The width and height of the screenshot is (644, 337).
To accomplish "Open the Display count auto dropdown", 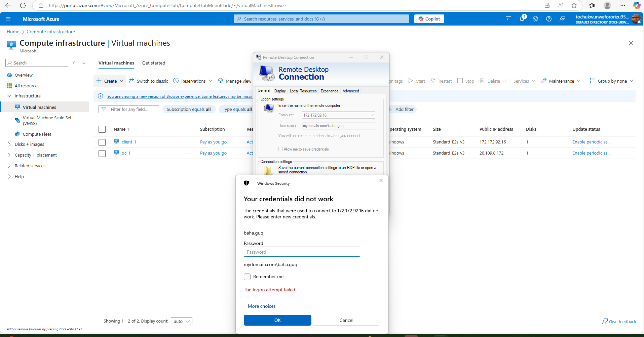I will (182, 321).
